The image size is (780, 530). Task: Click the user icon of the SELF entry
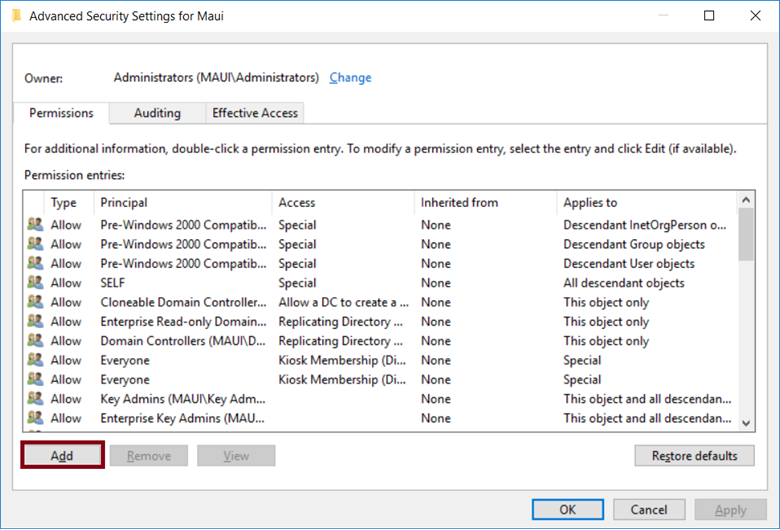pos(35,283)
